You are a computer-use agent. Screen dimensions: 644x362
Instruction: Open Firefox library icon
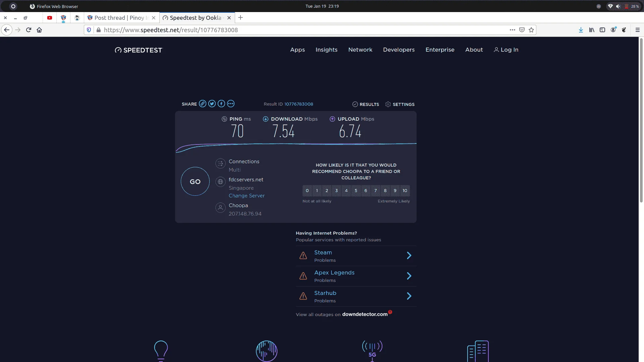point(591,30)
